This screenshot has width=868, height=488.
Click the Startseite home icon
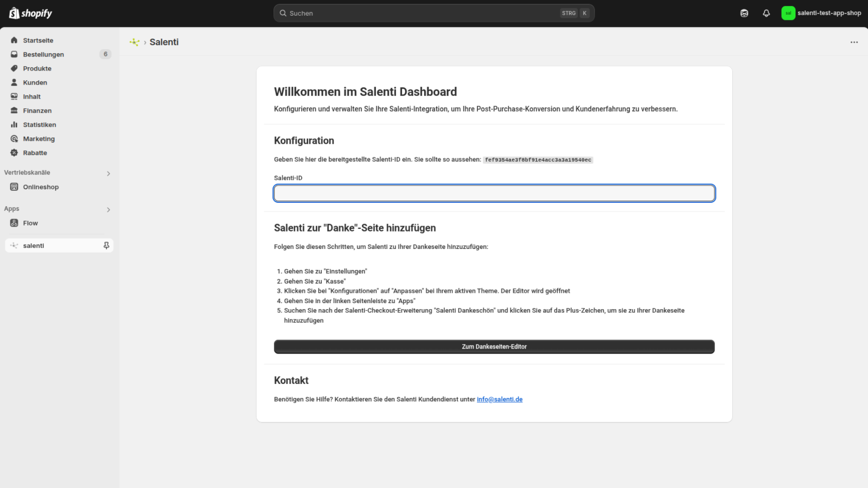14,40
